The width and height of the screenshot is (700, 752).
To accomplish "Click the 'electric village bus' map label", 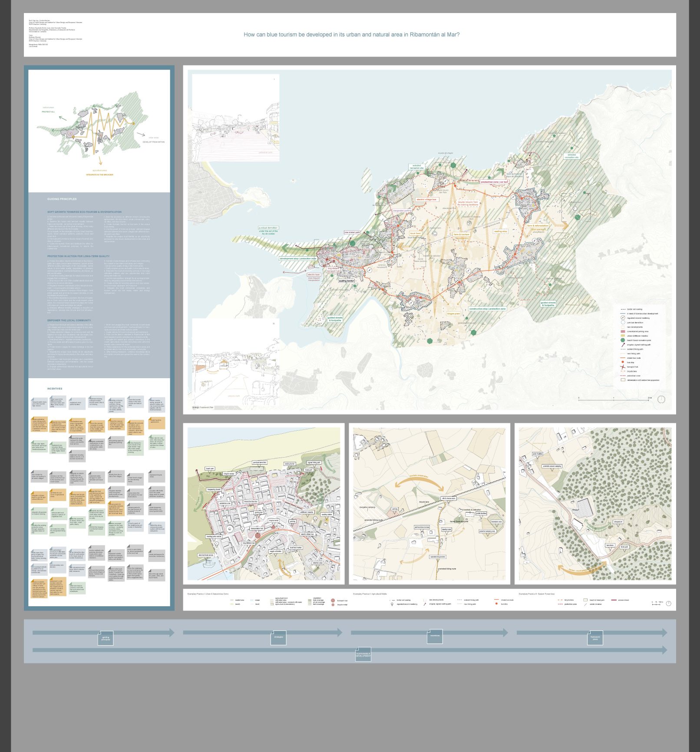I will [x=426, y=200].
